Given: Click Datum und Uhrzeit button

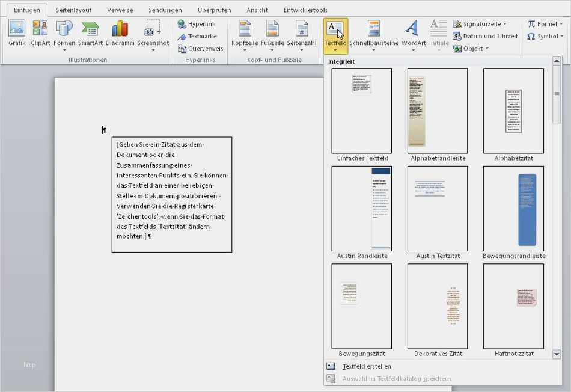Looking at the screenshot, I should tap(486, 37).
